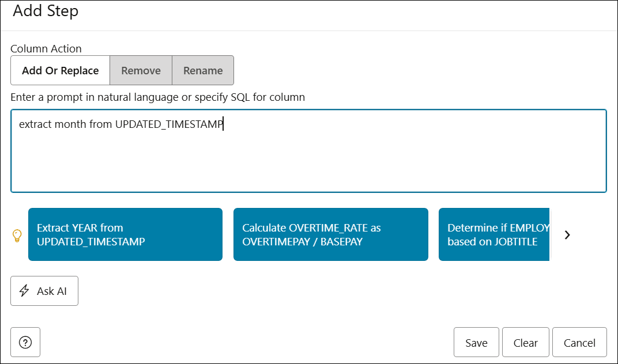Choose the Rename column action

point(202,70)
